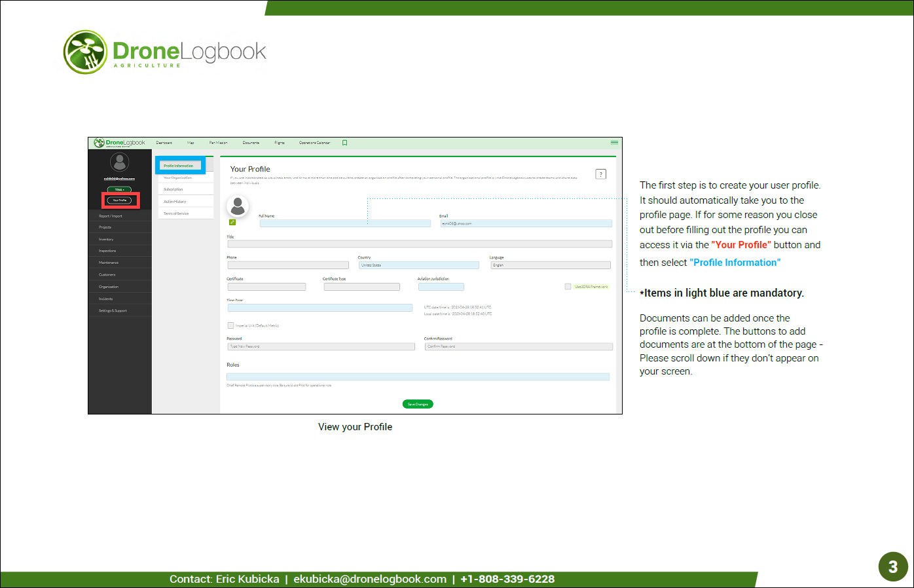This screenshot has width=914, height=588.
Task: Open the hamburger menu in the header
Action: (x=614, y=142)
